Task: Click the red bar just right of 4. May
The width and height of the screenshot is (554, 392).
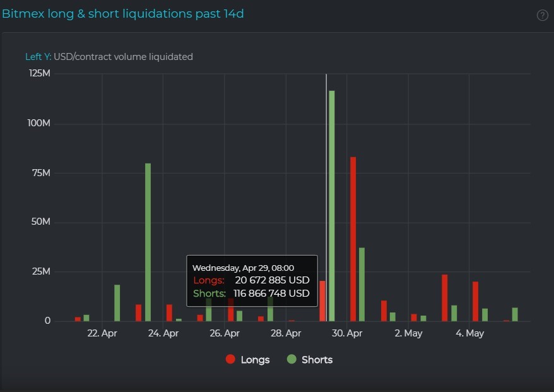Action: (475, 301)
